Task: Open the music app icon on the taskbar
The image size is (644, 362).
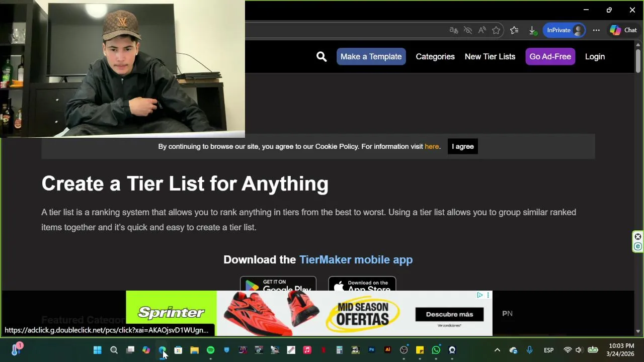Action: [x=307, y=350]
